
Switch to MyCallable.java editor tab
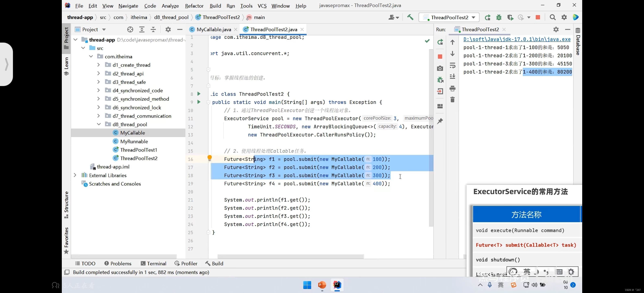pos(213,30)
